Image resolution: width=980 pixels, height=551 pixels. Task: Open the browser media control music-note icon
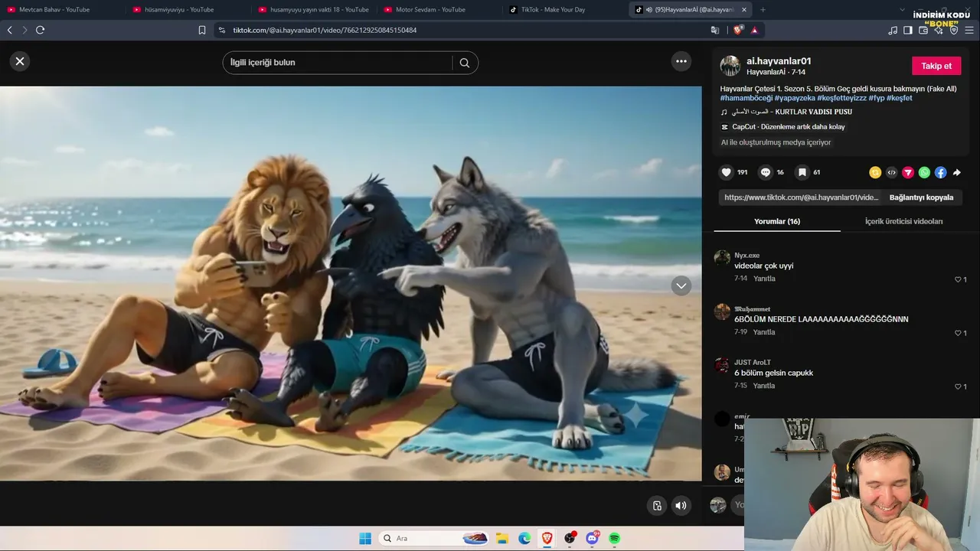[893, 30]
